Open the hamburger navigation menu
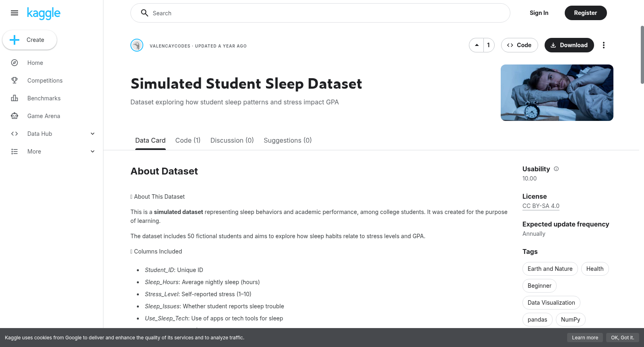Screen dimensions: 644x347 click(14, 13)
